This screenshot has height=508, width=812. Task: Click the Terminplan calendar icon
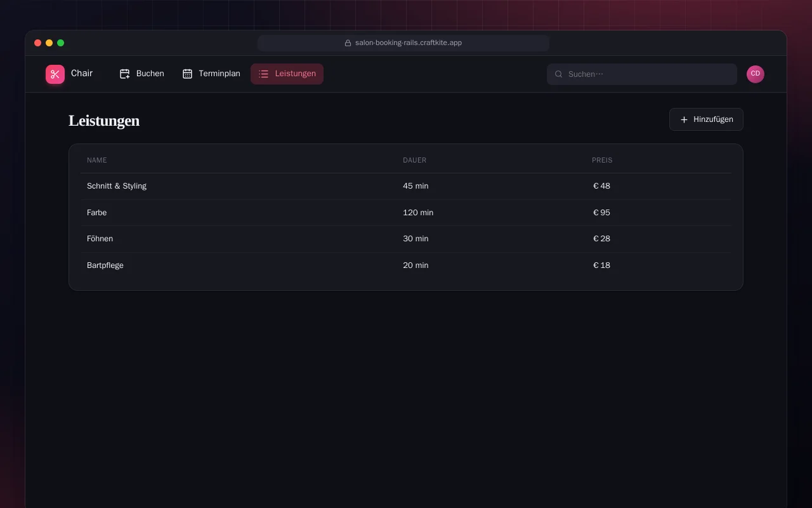pyautogui.click(x=187, y=74)
